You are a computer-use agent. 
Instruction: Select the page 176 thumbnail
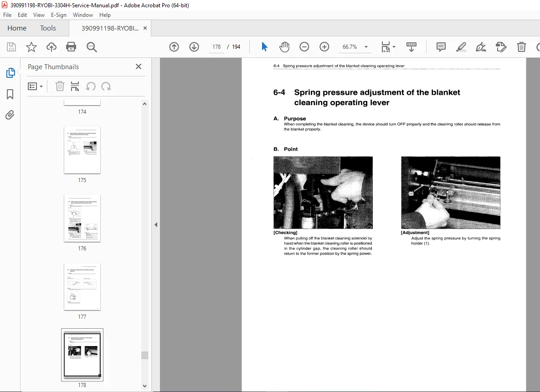pos(82,218)
